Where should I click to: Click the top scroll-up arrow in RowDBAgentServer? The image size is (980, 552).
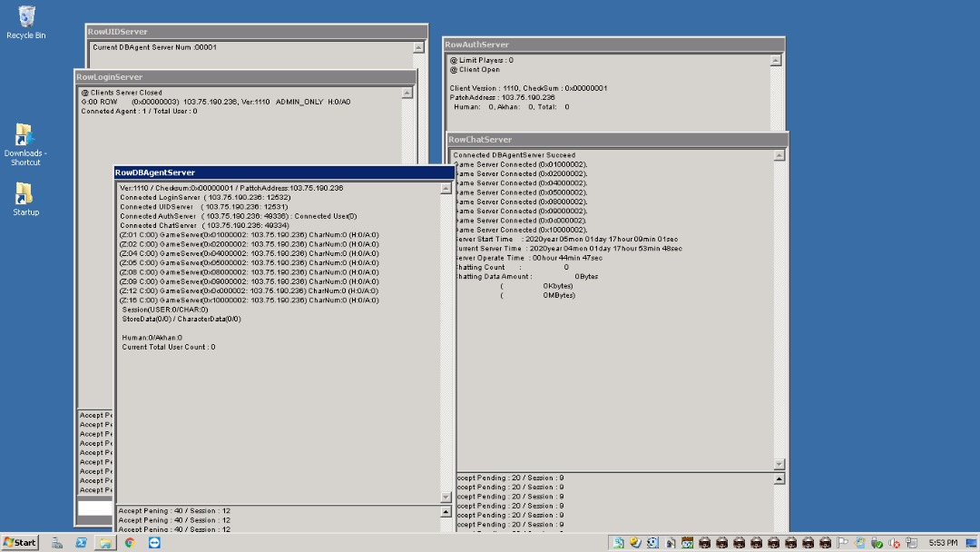(x=446, y=188)
